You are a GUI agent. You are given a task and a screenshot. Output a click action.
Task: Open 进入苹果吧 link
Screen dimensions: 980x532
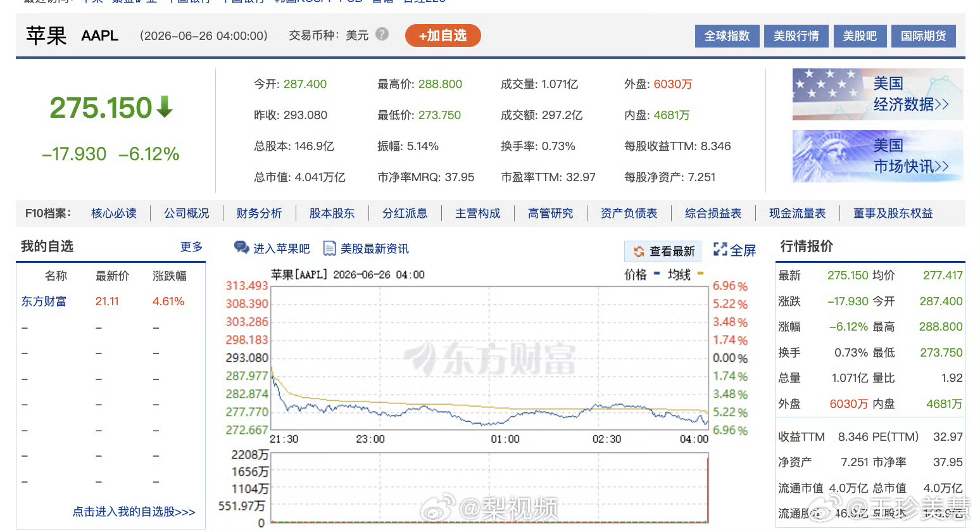(282, 249)
